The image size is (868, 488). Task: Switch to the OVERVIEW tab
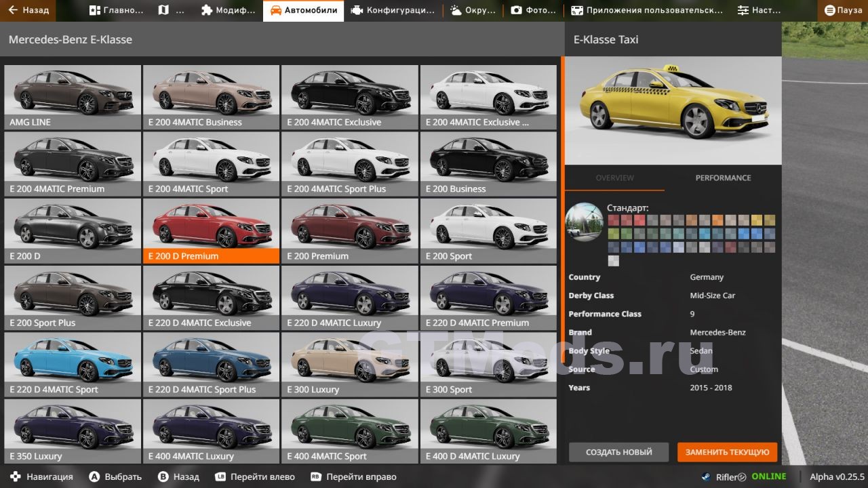pos(614,178)
